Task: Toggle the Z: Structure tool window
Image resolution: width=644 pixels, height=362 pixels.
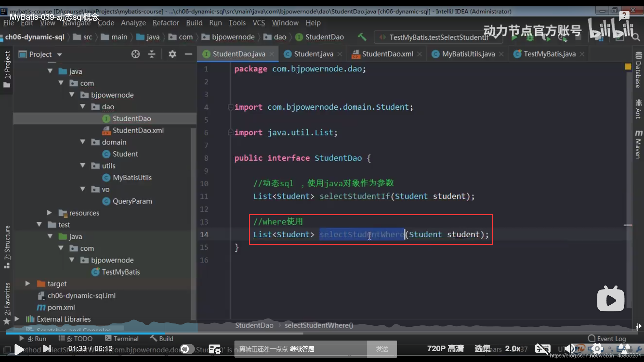Action: [x=7, y=247]
